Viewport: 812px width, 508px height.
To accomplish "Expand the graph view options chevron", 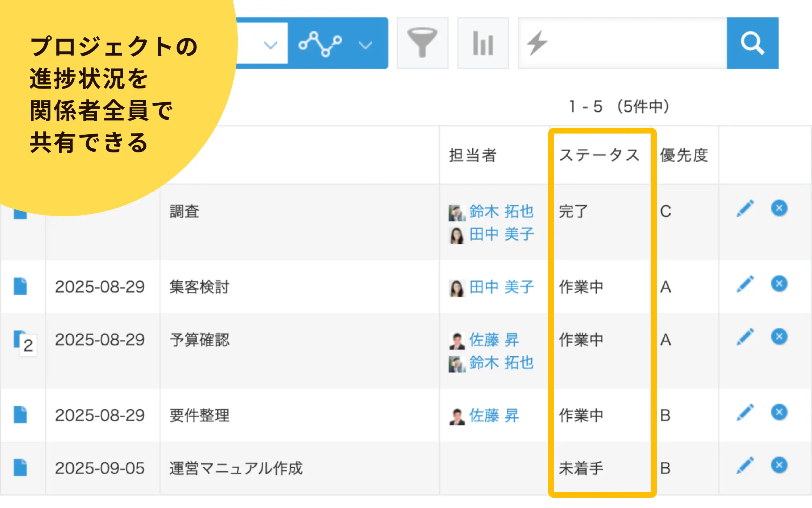I will click(365, 45).
